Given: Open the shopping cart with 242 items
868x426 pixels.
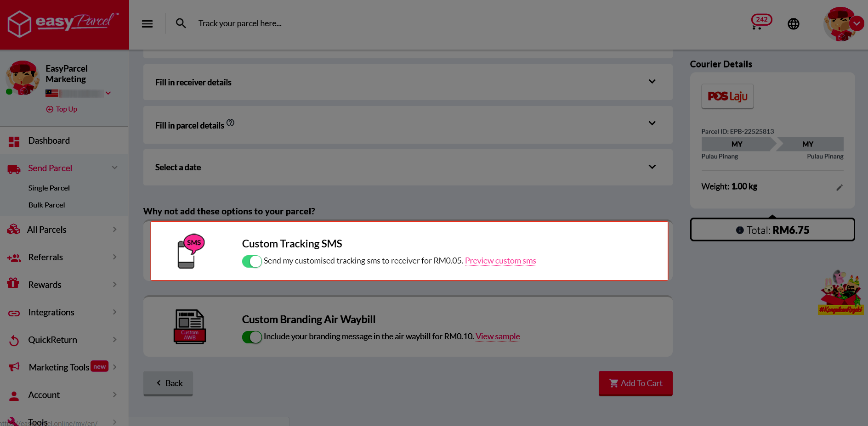Looking at the screenshot, I should 757,24.
